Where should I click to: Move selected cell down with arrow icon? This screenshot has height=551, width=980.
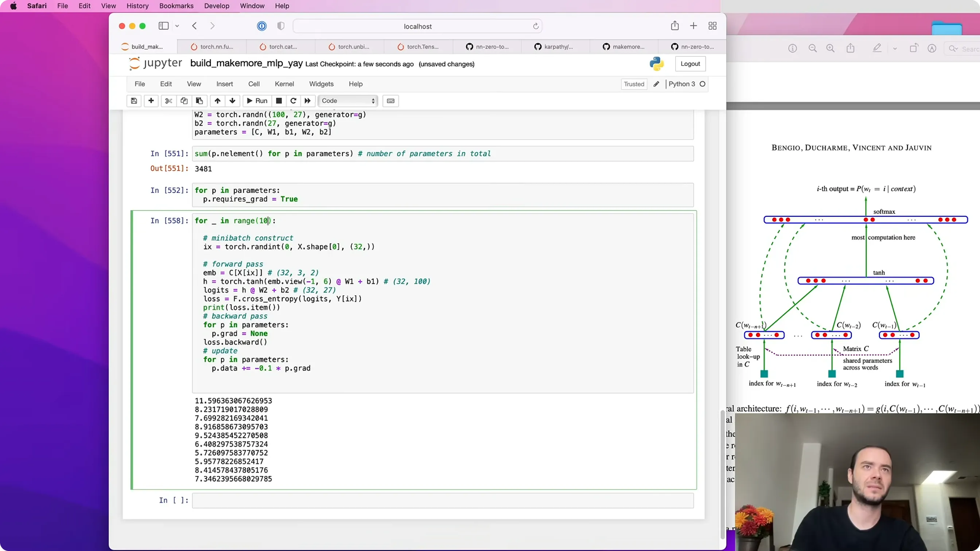pyautogui.click(x=233, y=101)
